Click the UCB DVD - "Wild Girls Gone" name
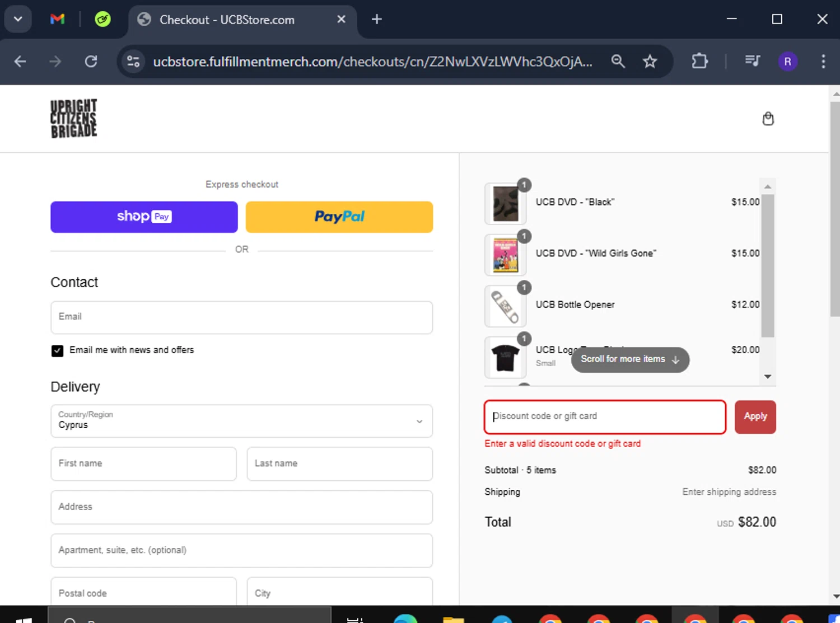Image resolution: width=840 pixels, height=623 pixels. click(596, 254)
